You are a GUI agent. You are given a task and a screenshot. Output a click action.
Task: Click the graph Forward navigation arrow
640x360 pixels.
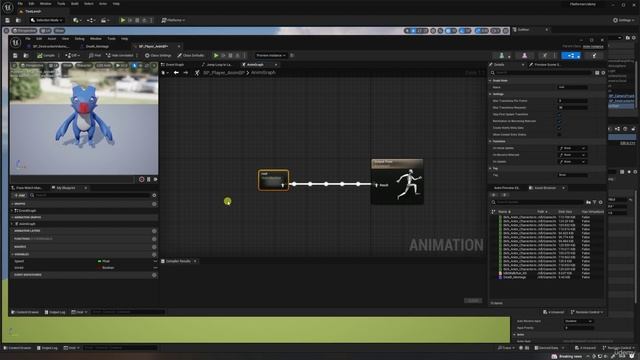tap(186, 73)
